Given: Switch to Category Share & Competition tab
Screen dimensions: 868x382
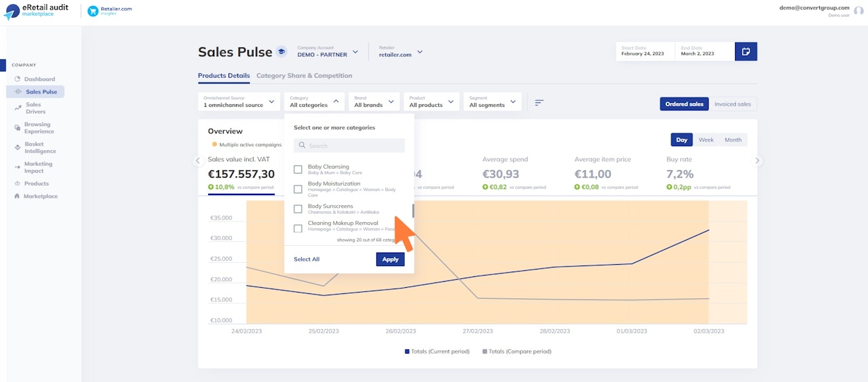Looking at the screenshot, I should pos(304,76).
